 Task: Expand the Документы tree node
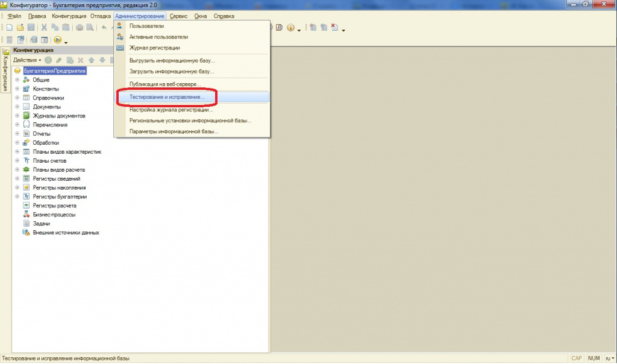click(17, 107)
